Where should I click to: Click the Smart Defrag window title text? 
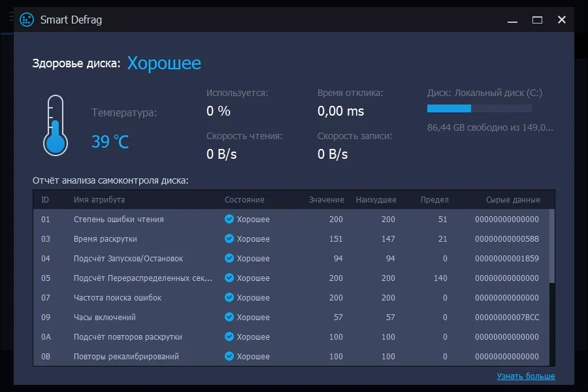click(x=71, y=20)
